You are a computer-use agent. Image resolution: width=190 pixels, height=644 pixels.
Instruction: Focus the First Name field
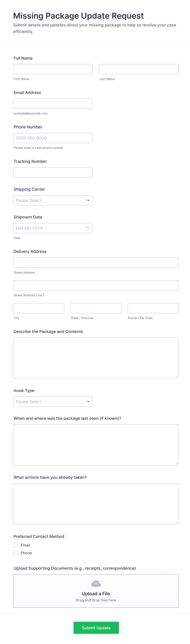click(53, 69)
